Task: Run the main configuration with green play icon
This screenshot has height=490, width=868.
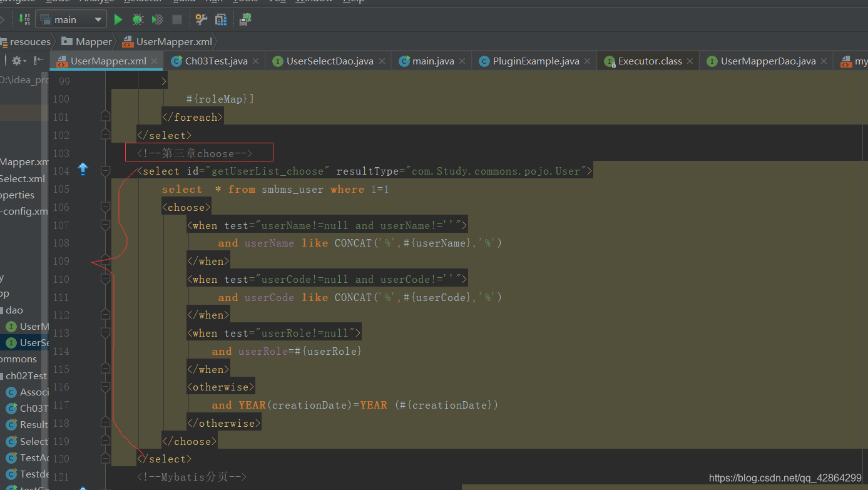Action: click(x=118, y=19)
